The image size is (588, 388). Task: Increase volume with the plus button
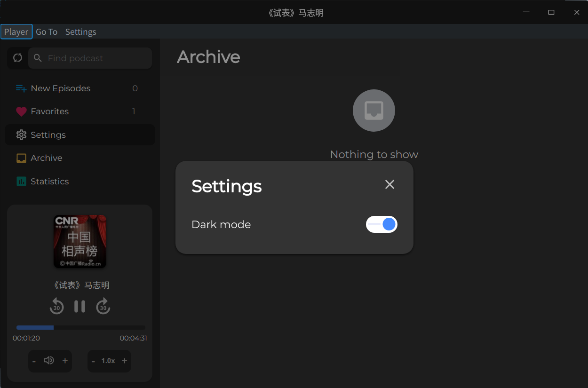coord(65,361)
